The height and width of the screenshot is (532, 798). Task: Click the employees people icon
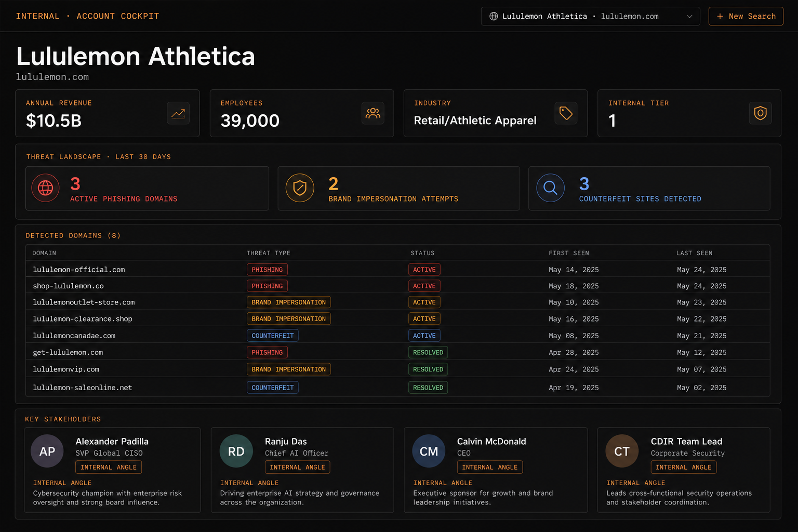(373, 113)
